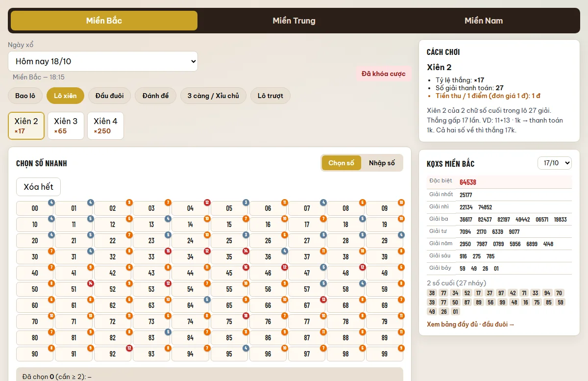This screenshot has height=381, width=588.
Task: Open the Miền Trung region tab
Action: tap(294, 21)
